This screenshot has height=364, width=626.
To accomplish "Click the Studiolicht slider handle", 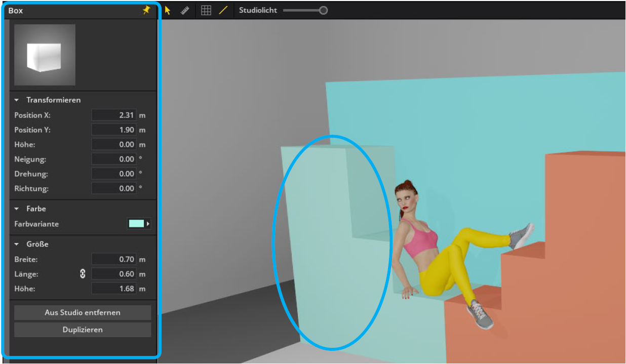I will tap(323, 10).
